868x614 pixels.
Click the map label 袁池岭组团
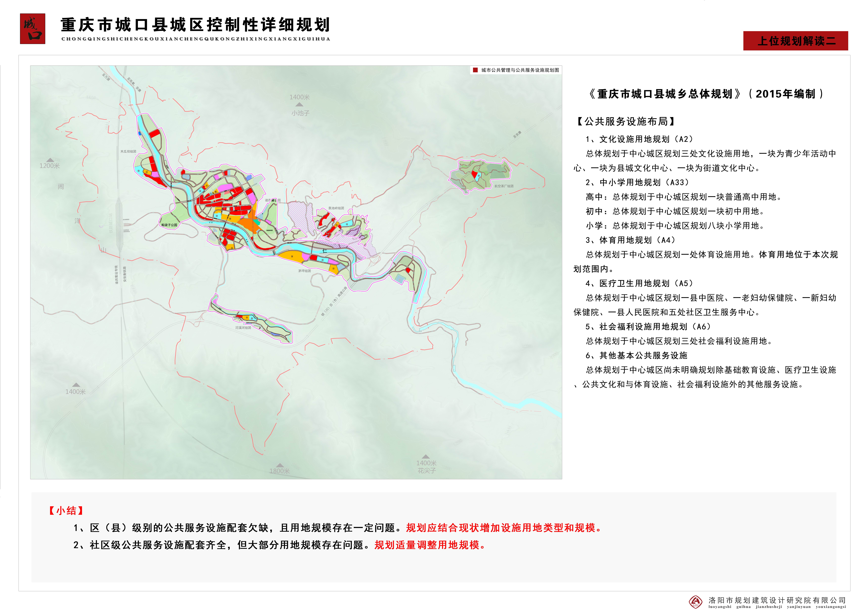[336, 208]
